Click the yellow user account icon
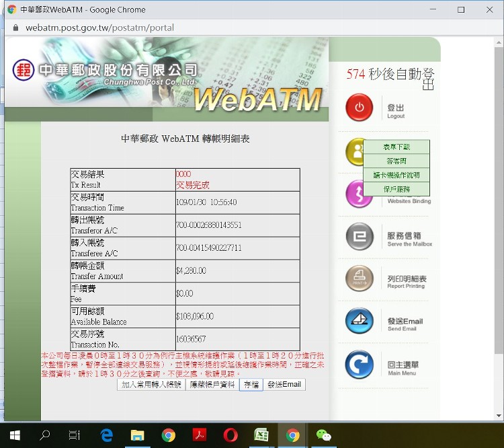This screenshot has width=504, height=448. (355, 151)
